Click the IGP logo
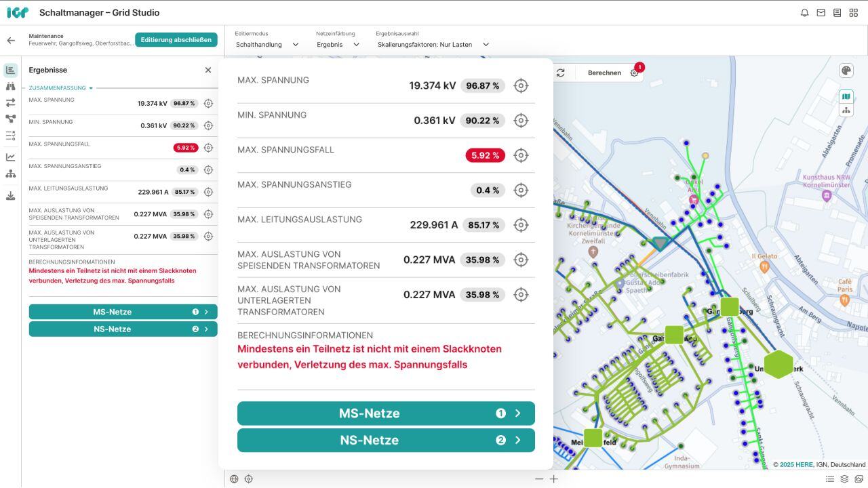The height and width of the screenshot is (488, 868). click(x=18, y=12)
